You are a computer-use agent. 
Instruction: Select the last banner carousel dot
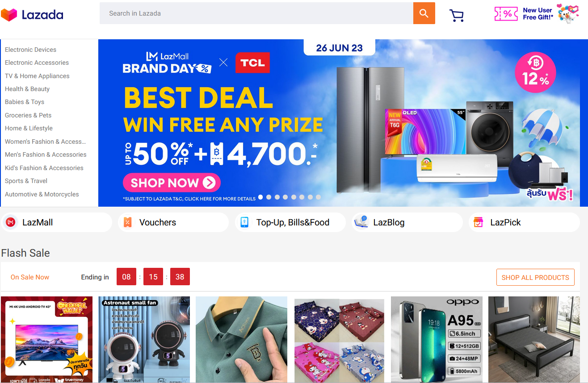[x=318, y=197]
